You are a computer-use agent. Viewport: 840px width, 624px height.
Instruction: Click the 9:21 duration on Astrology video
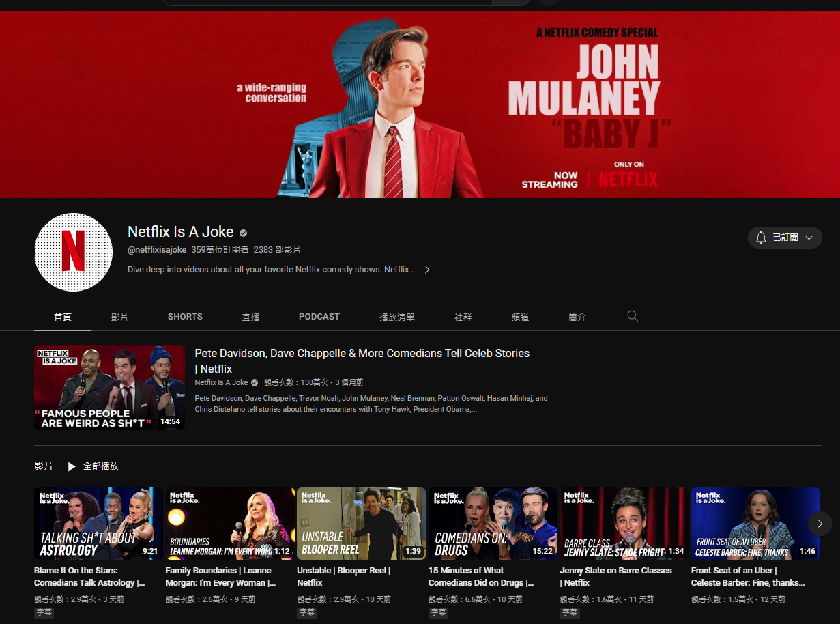point(150,551)
